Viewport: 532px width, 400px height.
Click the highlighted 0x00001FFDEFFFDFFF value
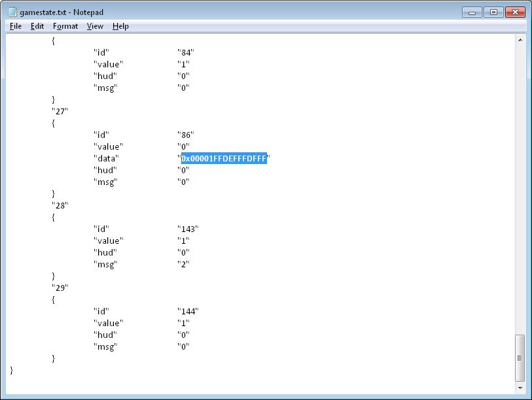[x=224, y=158]
